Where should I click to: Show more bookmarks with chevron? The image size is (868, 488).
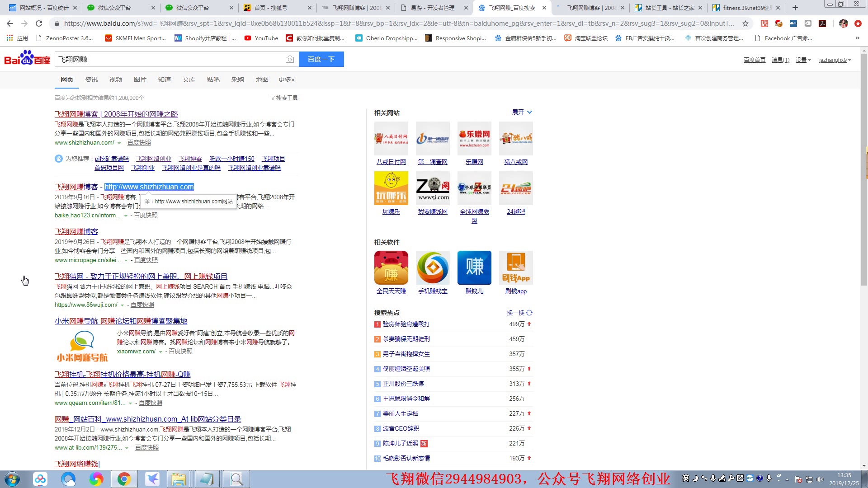coord(857,38)
